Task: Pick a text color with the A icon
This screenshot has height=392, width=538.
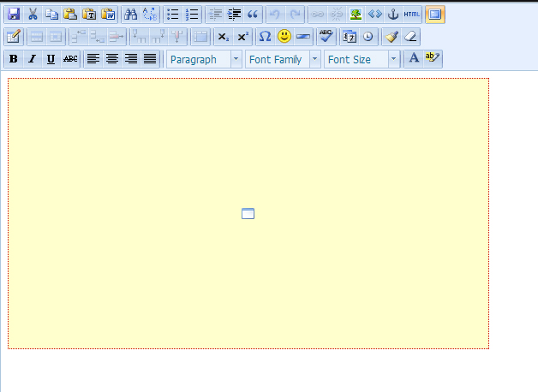Action: point(414,59)
